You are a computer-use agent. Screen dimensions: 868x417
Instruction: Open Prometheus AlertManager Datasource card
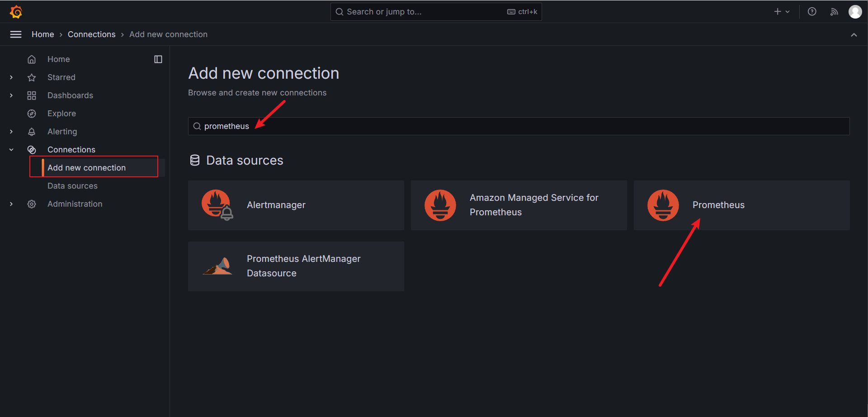coord(296,266)
